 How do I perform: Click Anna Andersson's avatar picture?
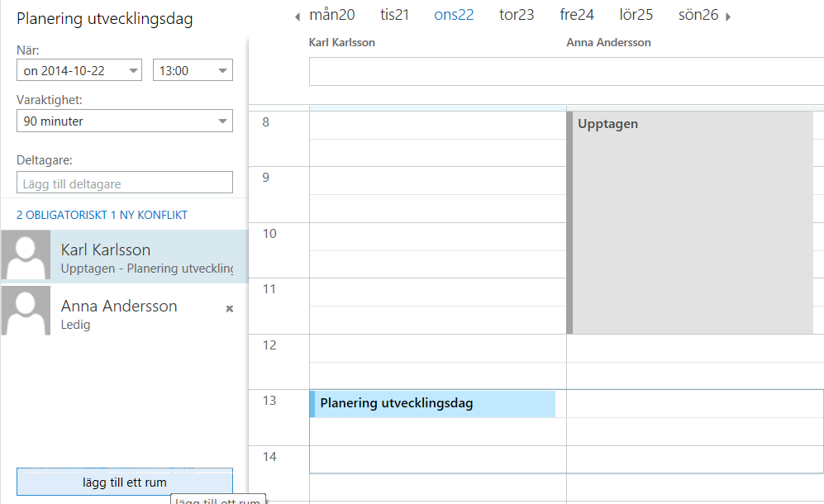tap(26, 311)
